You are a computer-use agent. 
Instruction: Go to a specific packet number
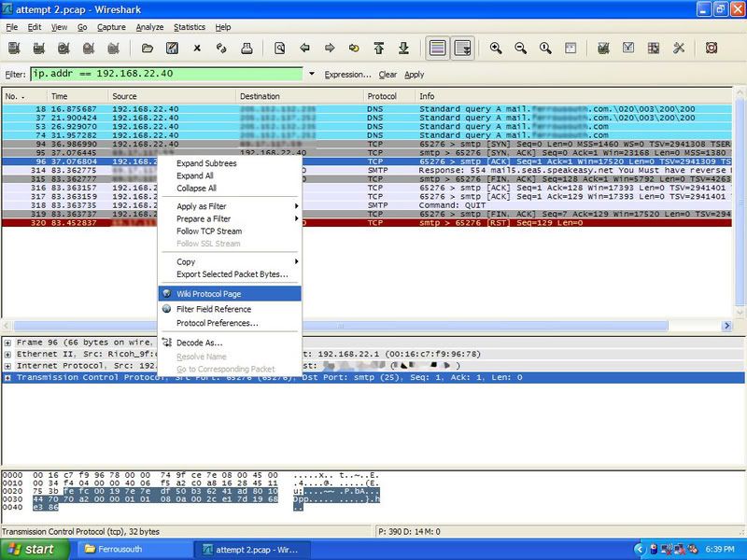point(354,48)
